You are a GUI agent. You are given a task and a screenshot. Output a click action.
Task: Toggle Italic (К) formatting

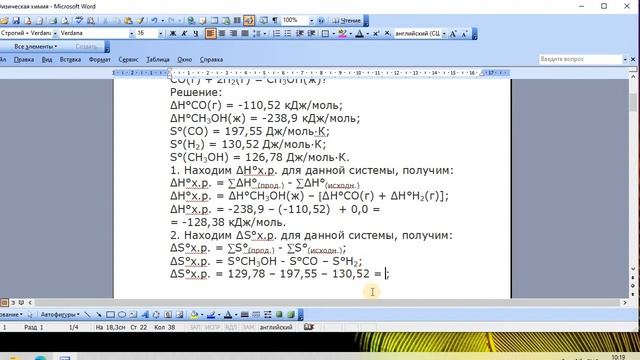184,33
